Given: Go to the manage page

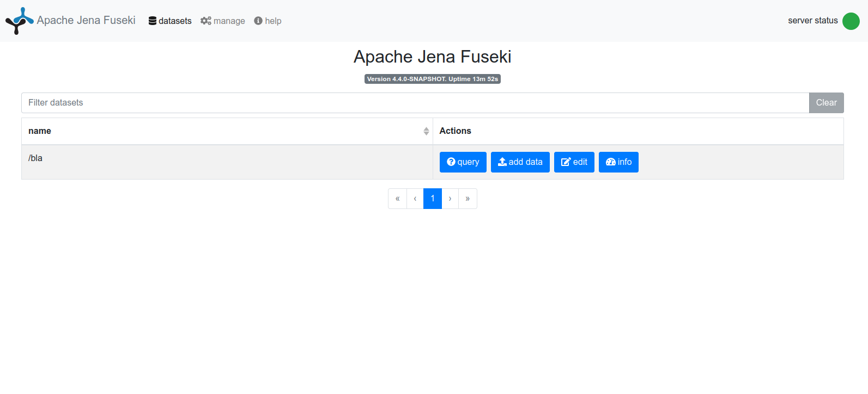Looking at the screenshot, I should point(223,21).
